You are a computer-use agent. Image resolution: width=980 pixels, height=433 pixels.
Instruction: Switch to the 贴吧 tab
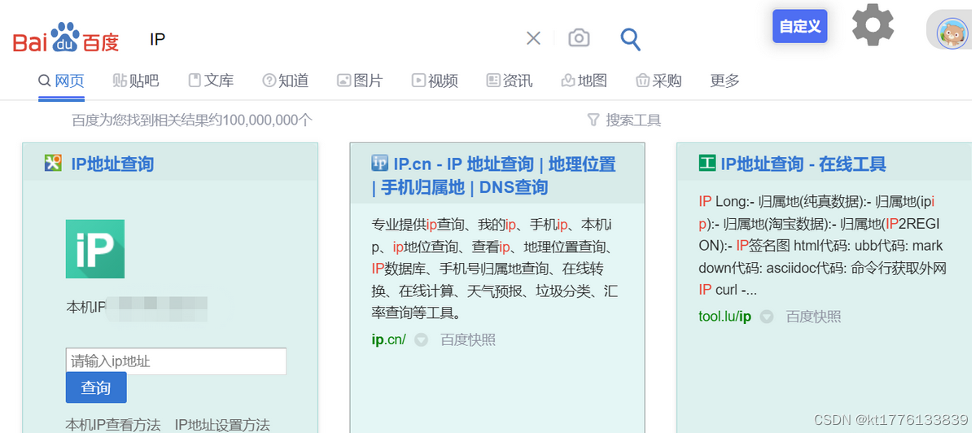point(136,81)
